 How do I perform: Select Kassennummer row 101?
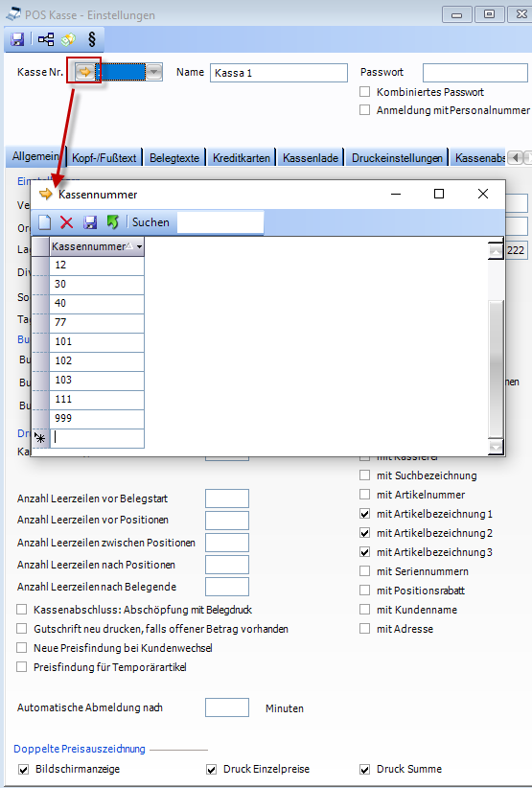point(97,341)
